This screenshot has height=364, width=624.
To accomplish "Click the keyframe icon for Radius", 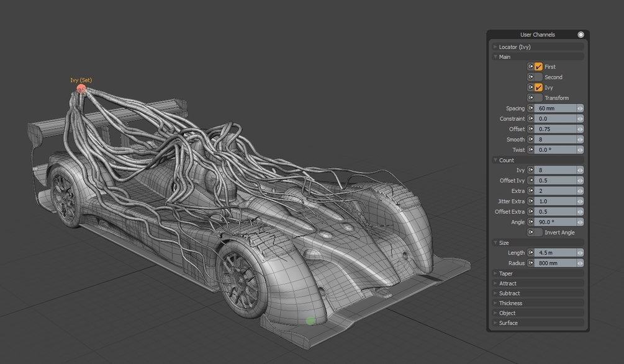I will 530,263.
